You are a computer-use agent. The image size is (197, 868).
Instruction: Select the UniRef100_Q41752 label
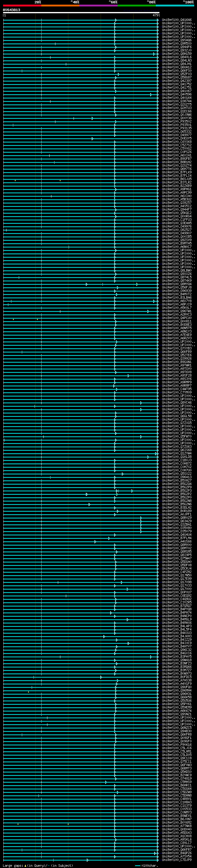click(177, 84)
